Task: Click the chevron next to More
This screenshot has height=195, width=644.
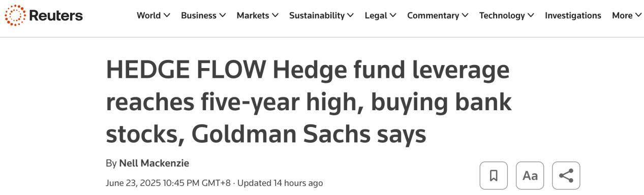Action: (x=638, y=16)
